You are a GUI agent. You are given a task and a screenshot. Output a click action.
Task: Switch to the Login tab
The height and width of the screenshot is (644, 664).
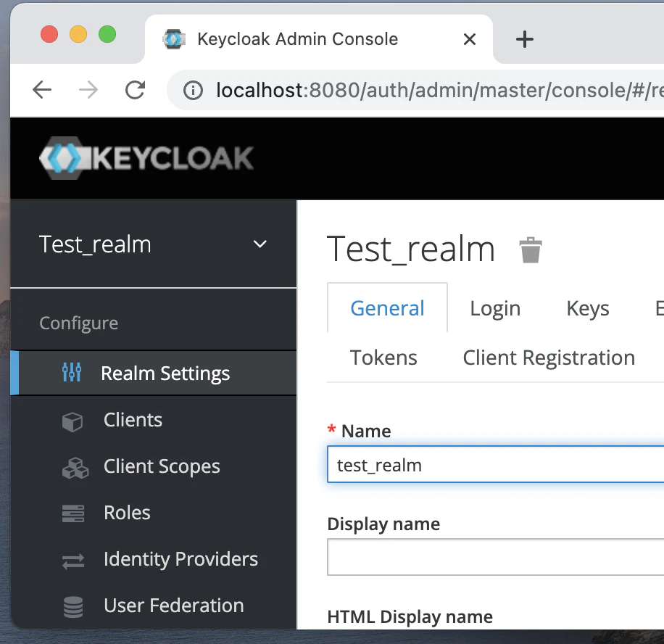tap(495, 308)
